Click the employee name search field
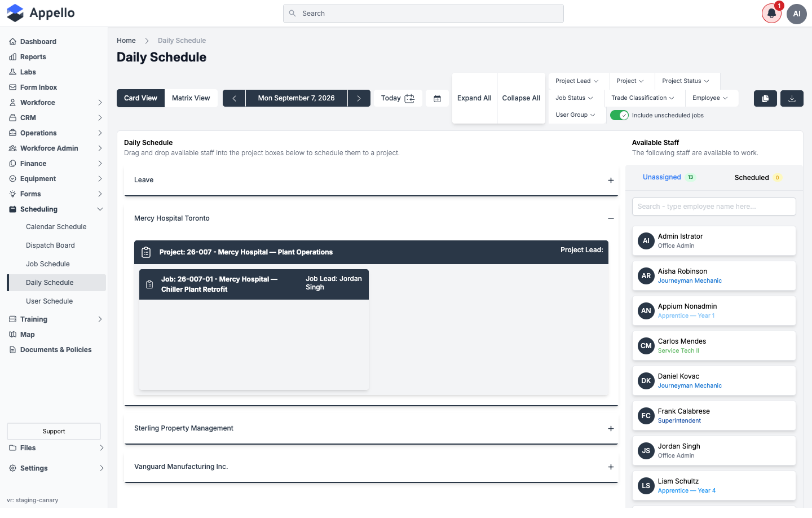The width and height of the screenshot is (812, 518). tap(714, 207)
